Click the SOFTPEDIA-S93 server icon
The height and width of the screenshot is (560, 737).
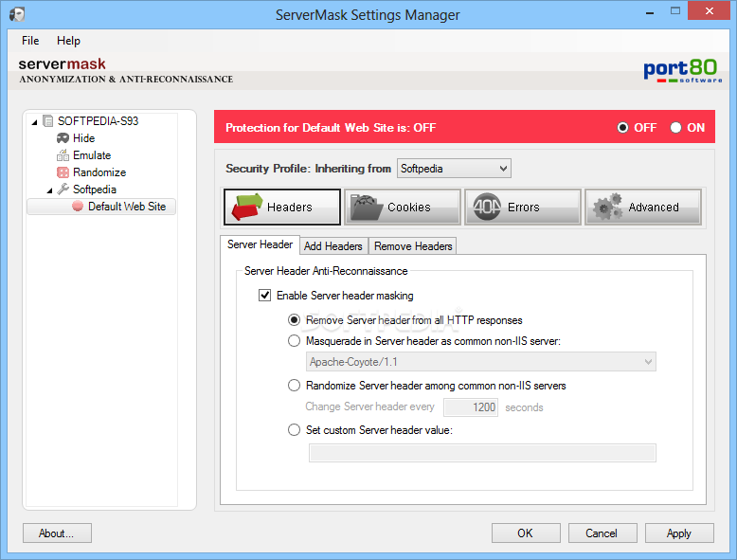(x=47, y=121)
